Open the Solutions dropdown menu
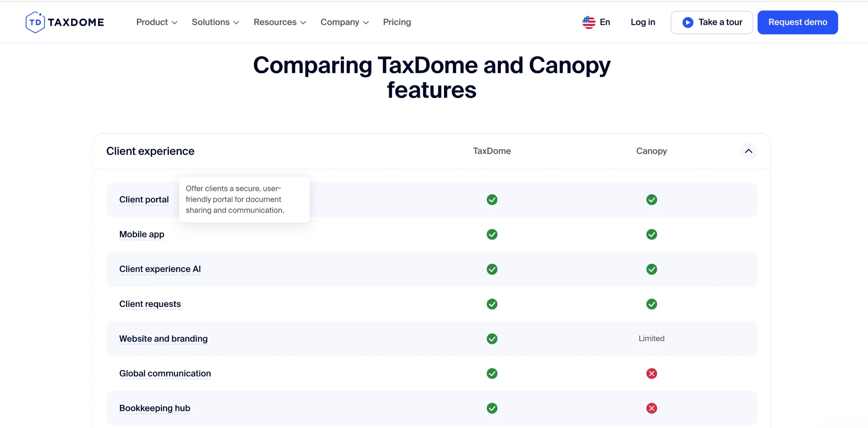868x428 pixels. [215, 22]
